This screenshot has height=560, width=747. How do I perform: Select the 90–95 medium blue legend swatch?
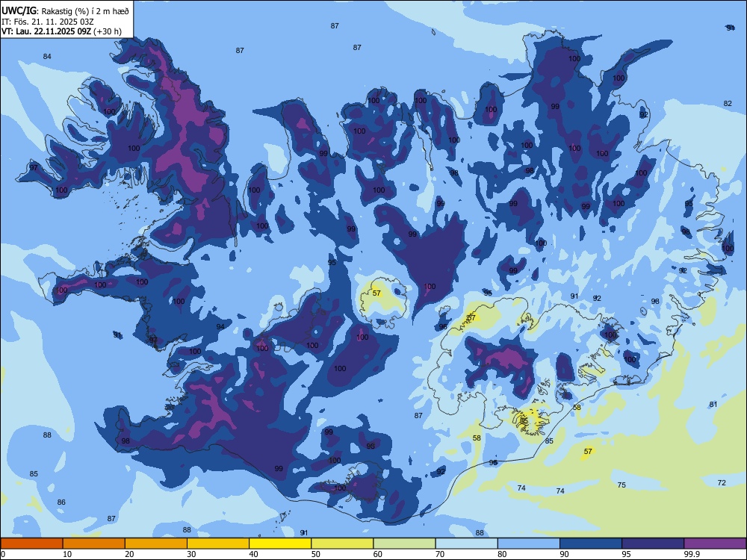(x=591, y=544)
